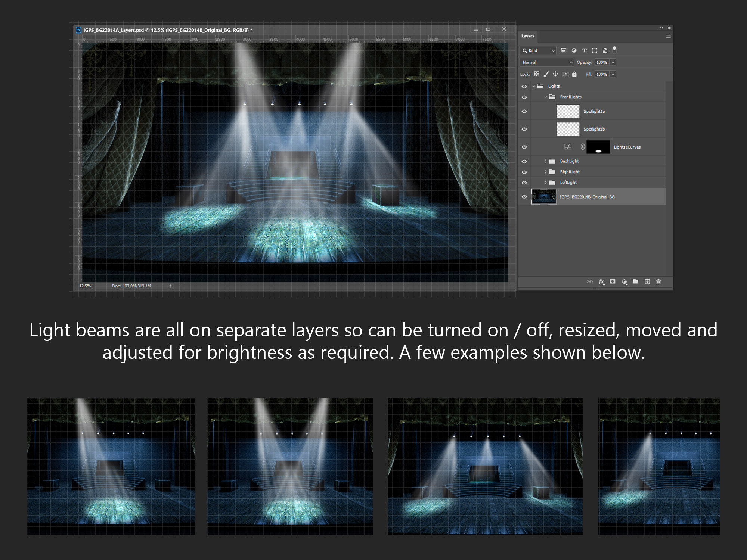
Task: Open the Opacity slider control
Action: click(x=613, y=62)
